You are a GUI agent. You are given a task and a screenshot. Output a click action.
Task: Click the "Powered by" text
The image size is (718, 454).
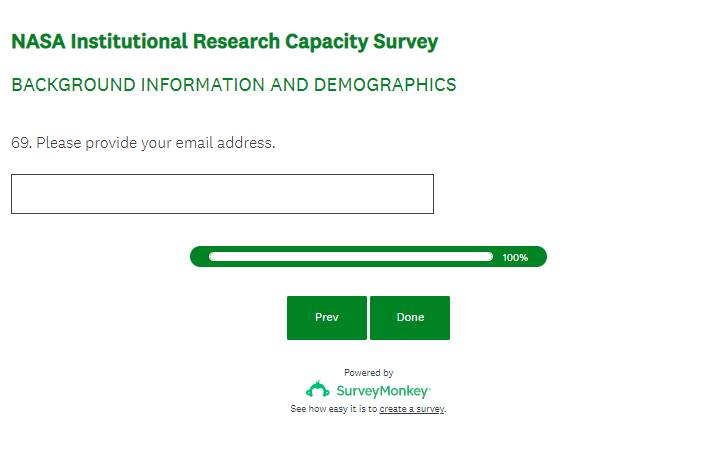pyautogui.click(x=368, y=372)
